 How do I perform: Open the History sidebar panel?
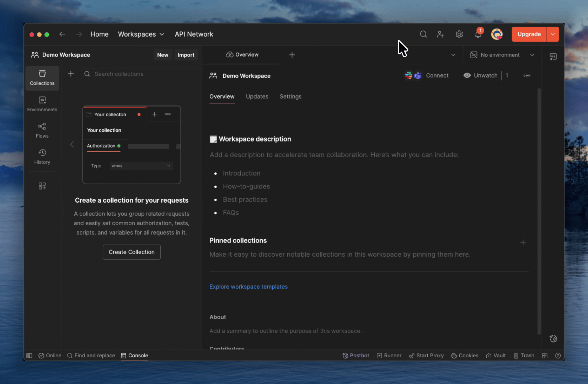42,157
